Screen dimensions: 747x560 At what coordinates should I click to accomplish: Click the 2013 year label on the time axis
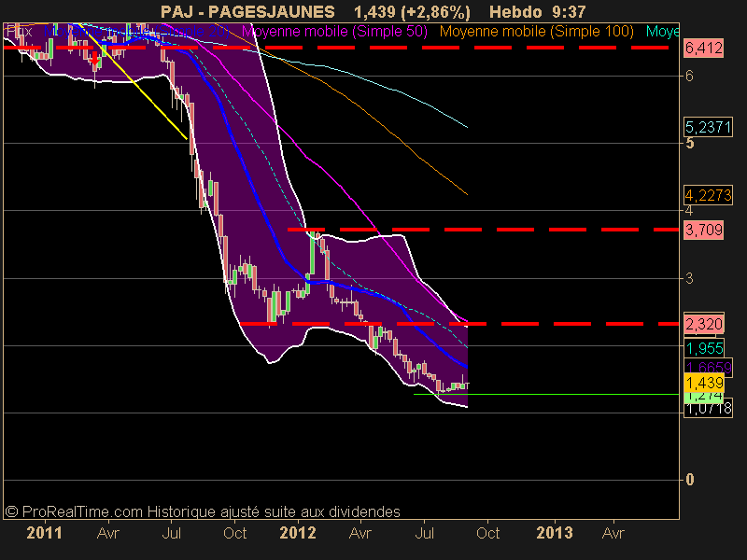pos(555,533)
